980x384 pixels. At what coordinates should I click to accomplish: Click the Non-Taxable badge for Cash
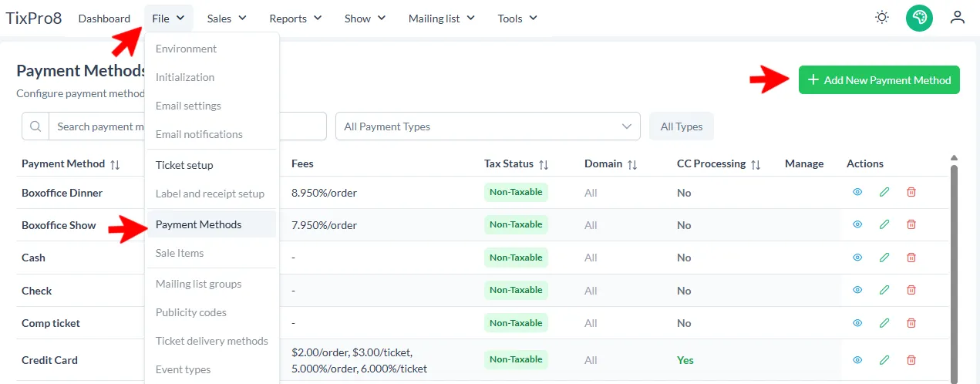516,258
